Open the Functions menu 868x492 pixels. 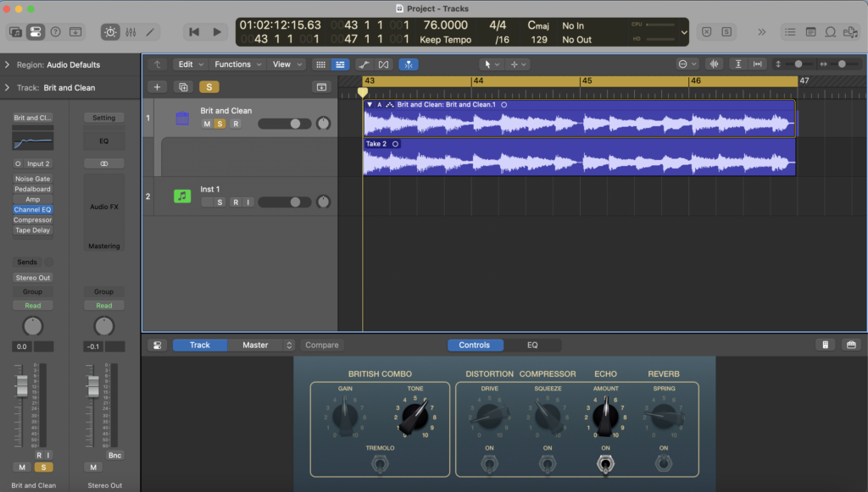coord(237,64)
